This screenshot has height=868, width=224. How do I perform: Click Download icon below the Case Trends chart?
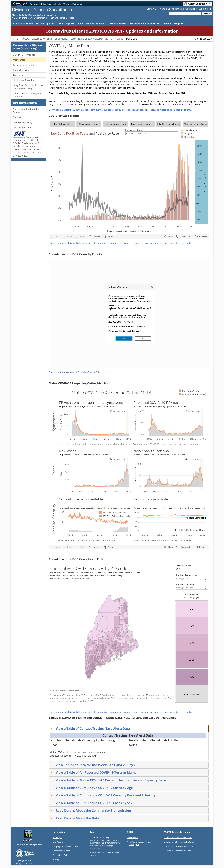click(x=178, y=237)
